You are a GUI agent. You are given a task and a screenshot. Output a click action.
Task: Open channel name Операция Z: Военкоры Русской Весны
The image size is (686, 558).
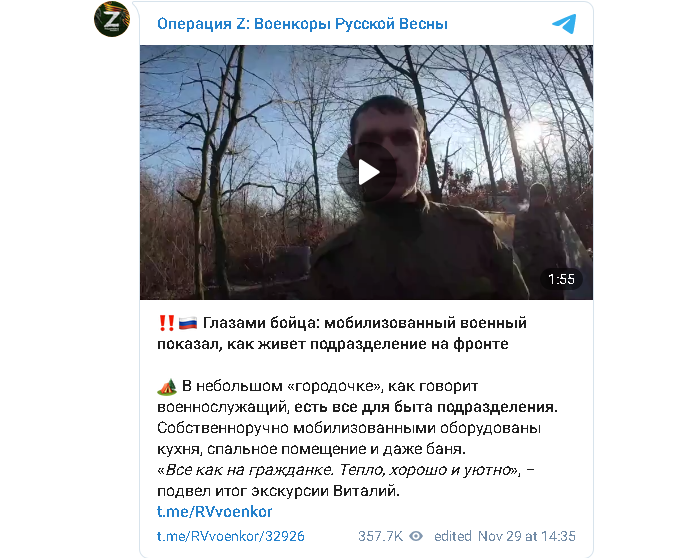(x=302, y=24)
